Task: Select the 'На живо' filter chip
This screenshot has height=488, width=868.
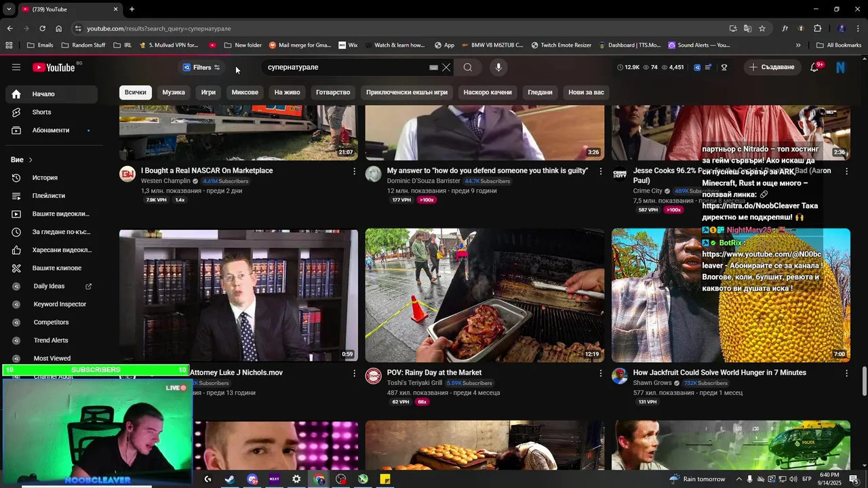Action: [287, 92]
